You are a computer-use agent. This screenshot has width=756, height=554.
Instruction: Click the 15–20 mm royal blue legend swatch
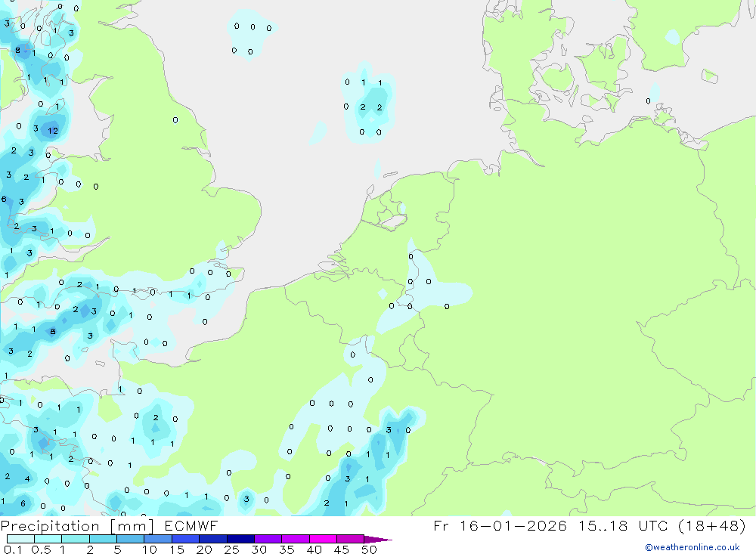point(185,539)
